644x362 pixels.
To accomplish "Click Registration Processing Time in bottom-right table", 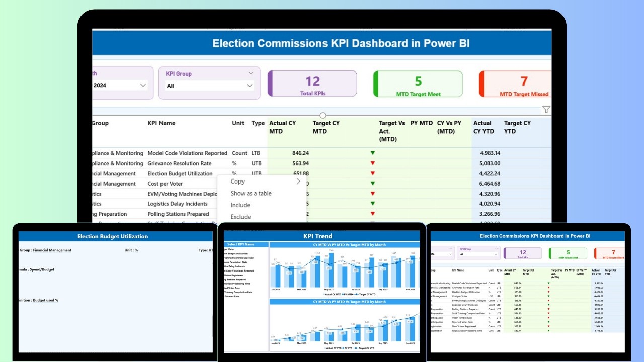I will tap(467, 331).
